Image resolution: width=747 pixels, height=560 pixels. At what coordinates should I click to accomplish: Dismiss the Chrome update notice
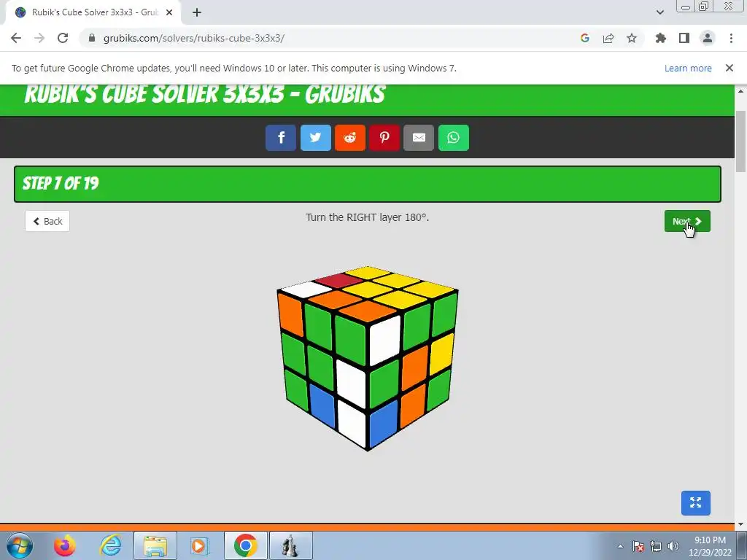click(x=729, y=68)
